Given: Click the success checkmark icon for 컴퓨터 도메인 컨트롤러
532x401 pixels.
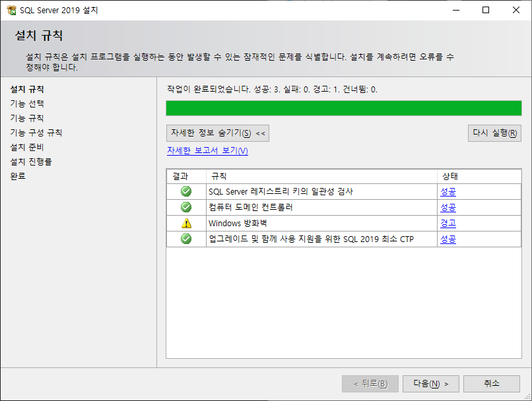Looking at the screenshot, I should [x=186, y=207].
